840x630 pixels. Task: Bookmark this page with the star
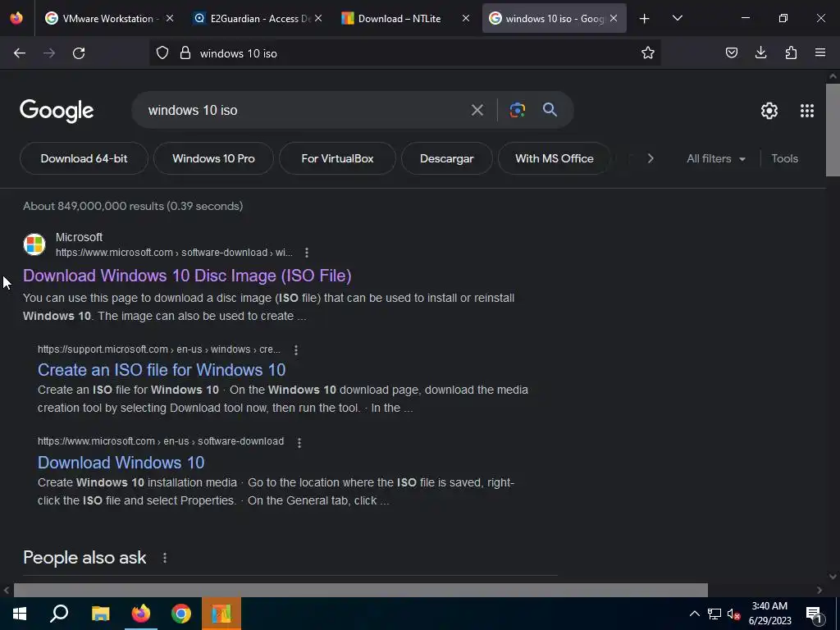[648, 52]
